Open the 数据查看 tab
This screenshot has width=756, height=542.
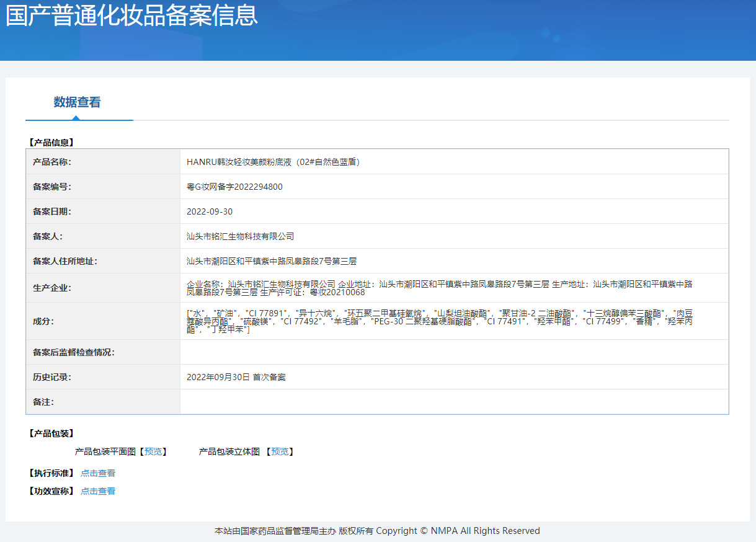77,102
